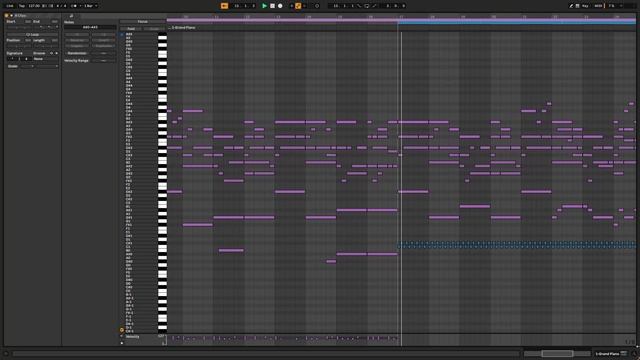Click the Legato button
This screenshot has width=640, height=360.
[x=77, y=46]
